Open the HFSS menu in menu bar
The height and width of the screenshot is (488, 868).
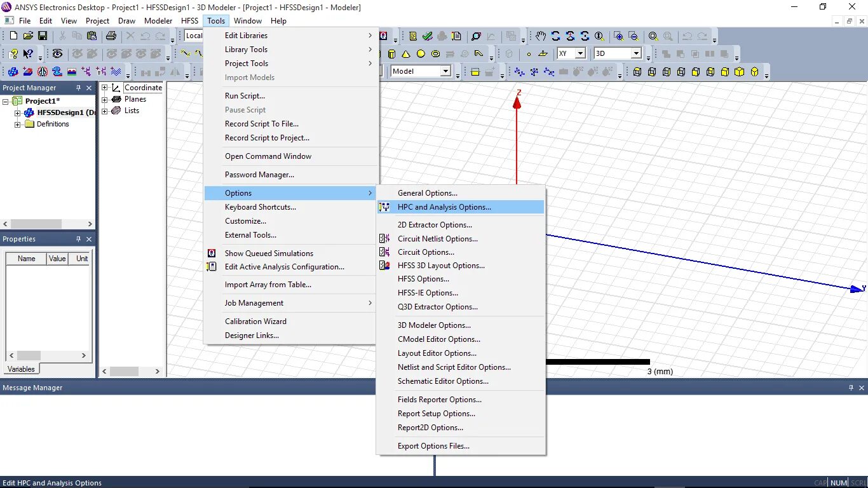click(x=189, y=21)
